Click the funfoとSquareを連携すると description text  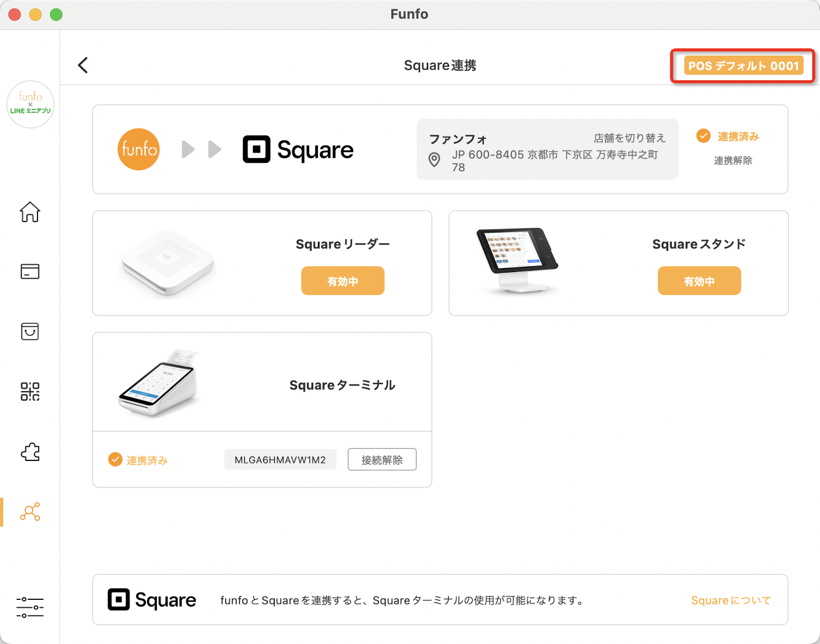point(402,600)
